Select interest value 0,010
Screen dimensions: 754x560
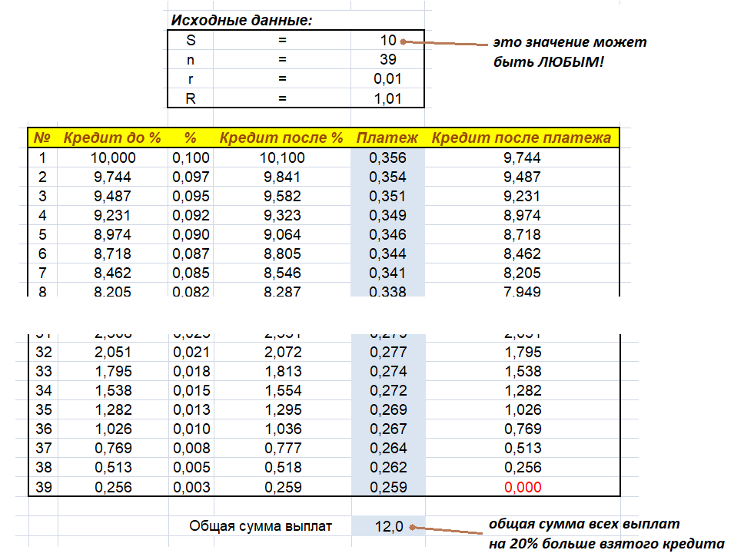pyautogui.click(x=192, y=429)
